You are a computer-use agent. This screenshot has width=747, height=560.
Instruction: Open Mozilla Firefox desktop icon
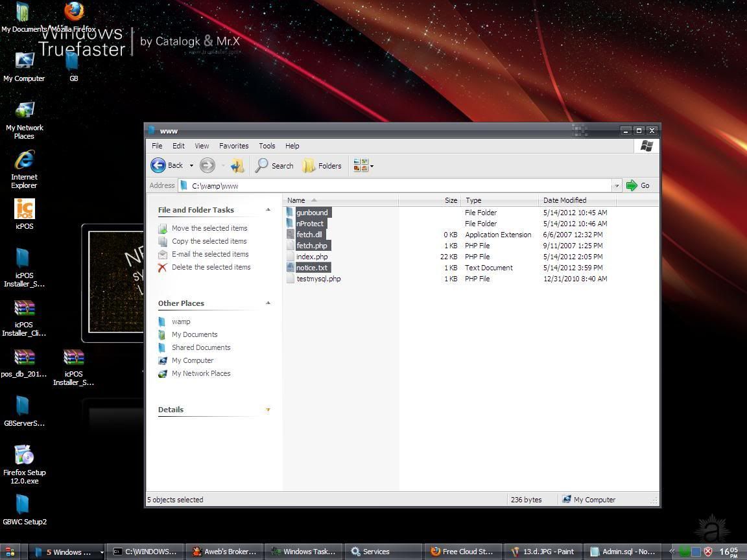(x=73, y=12)
